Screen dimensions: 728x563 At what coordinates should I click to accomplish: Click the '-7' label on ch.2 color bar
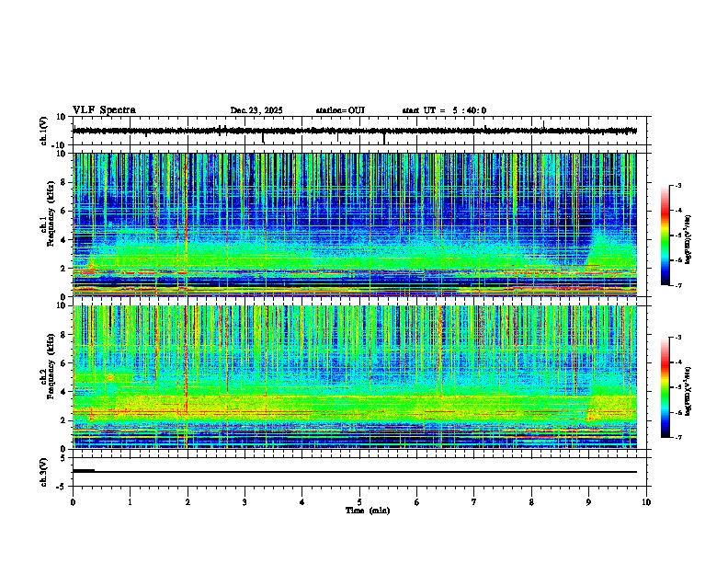click(x=677, y=437)
